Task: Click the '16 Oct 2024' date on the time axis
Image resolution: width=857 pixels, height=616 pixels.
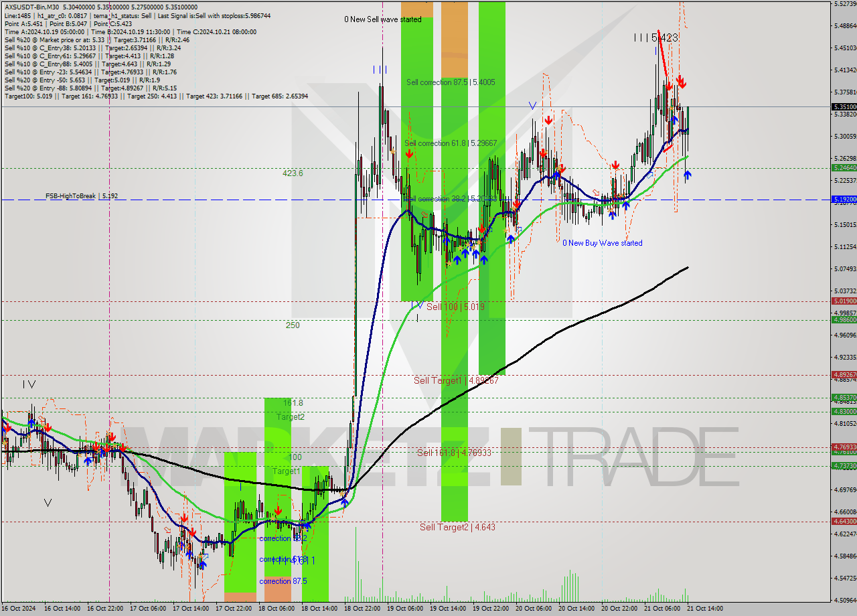Action: pyautogui.click(x=17, y=609)
